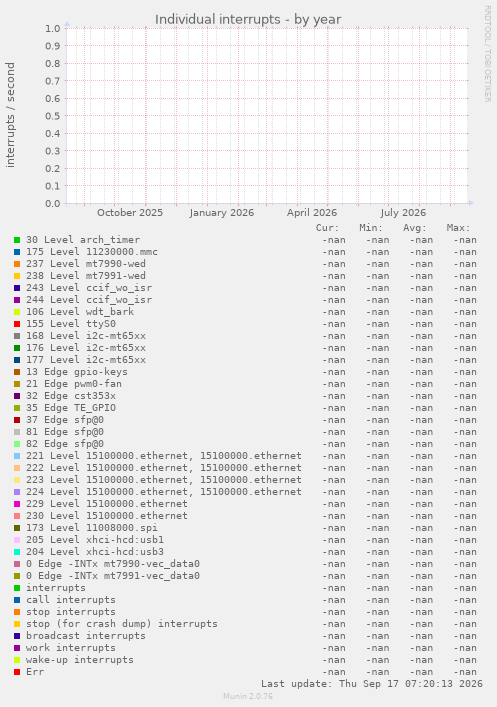Click the cyan swatch for xhci-hcd:usb3
Image resolution: width=497 pixels, height=707 pixels.
click(17, 552)
